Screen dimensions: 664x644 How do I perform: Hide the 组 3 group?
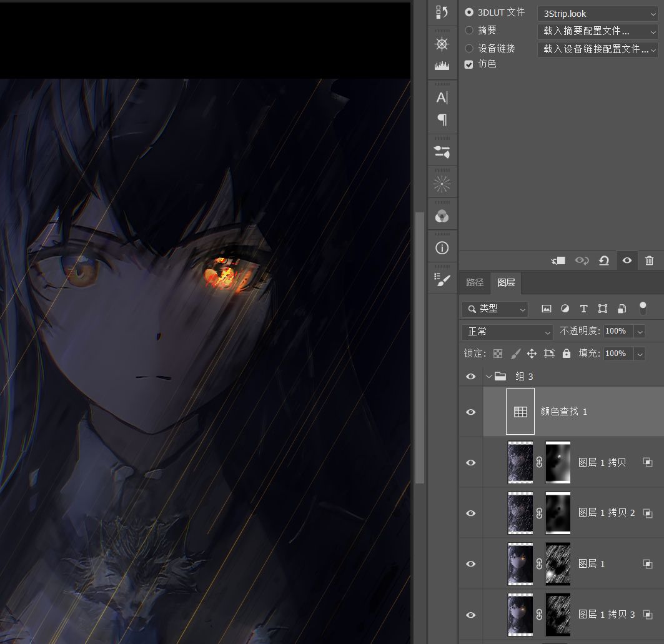coord(470,377)
